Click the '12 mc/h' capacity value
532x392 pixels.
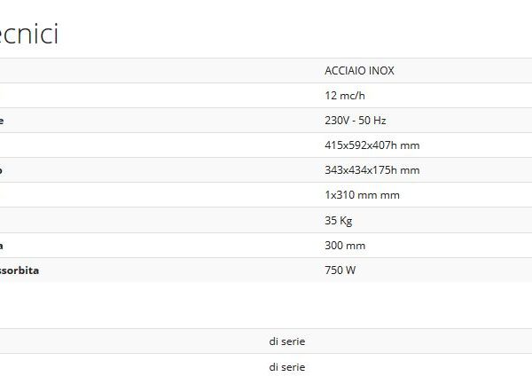pos(343,96)
